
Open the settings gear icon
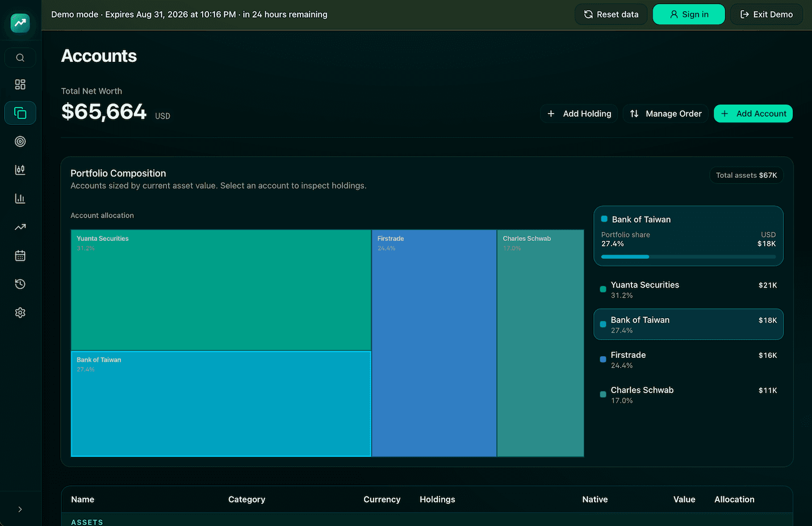click(x=20, y=312)
